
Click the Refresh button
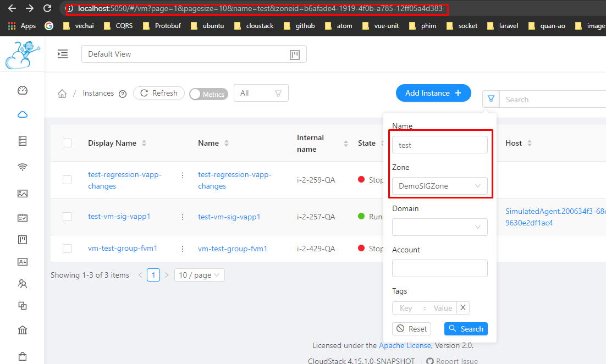point(159,93)
